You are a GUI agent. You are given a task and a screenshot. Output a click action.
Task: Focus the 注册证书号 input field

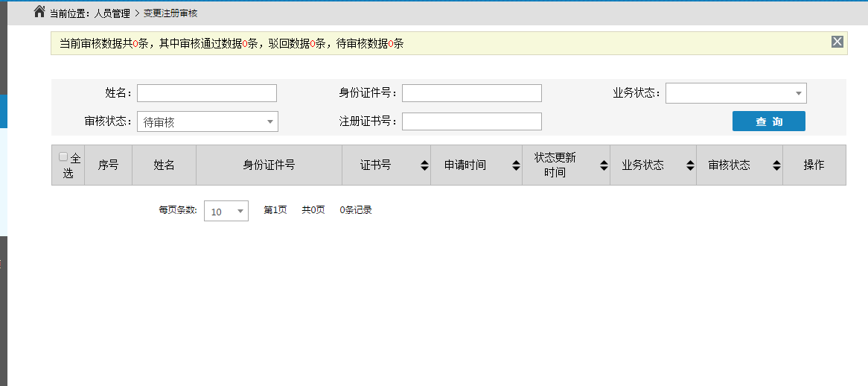point(471,121)
